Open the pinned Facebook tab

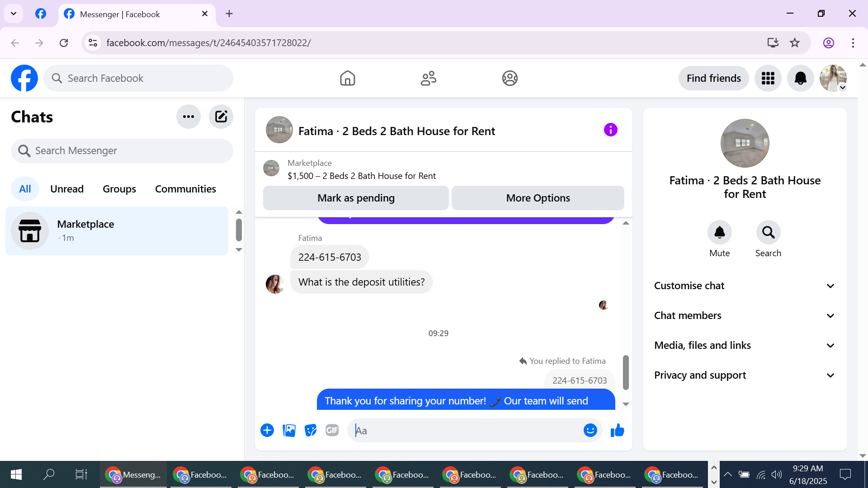point(41,14)
